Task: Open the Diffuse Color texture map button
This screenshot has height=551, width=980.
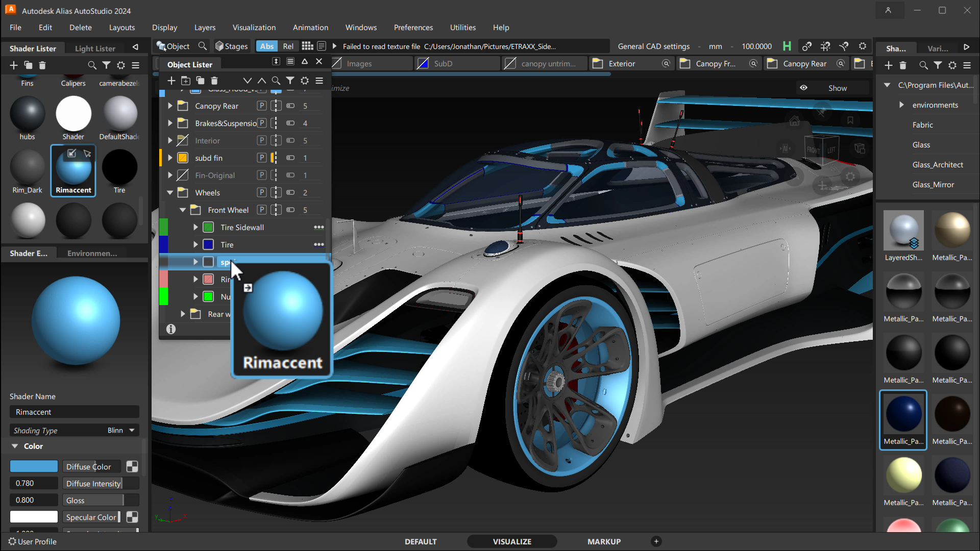Action: pos(132,466)
